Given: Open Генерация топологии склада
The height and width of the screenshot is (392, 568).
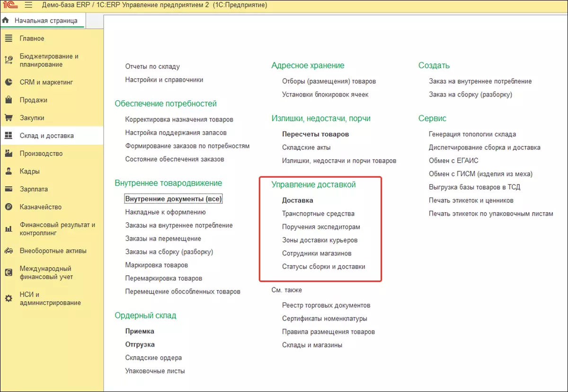Looking at the screenshot, I should pyautogui.click(x=472, y=134).
